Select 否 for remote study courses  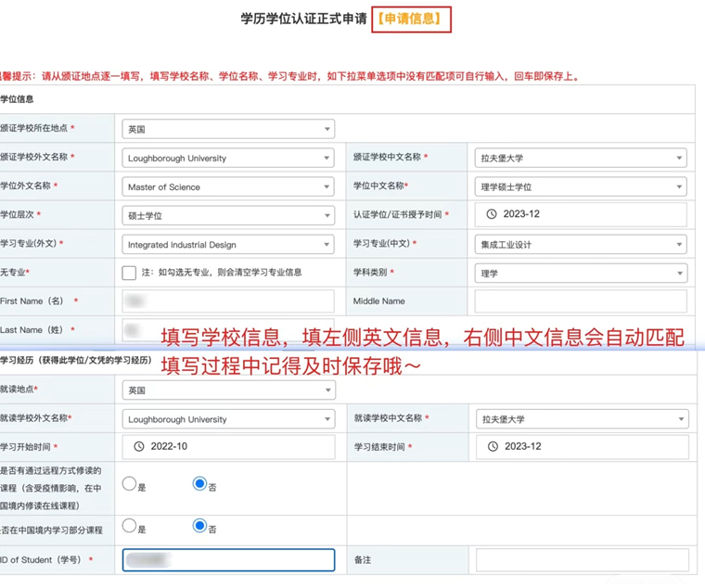[199, 484]
